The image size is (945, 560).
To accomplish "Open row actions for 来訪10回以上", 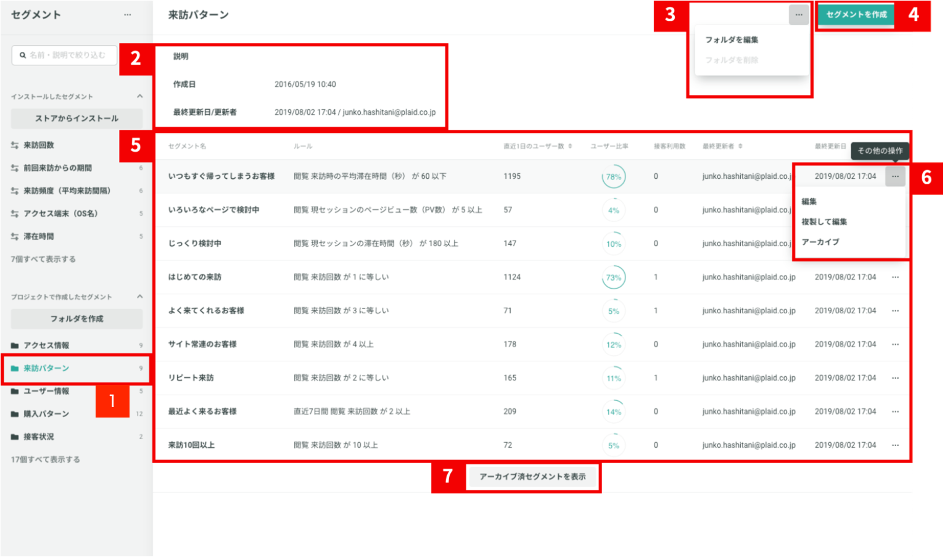I will pos(895,445).
